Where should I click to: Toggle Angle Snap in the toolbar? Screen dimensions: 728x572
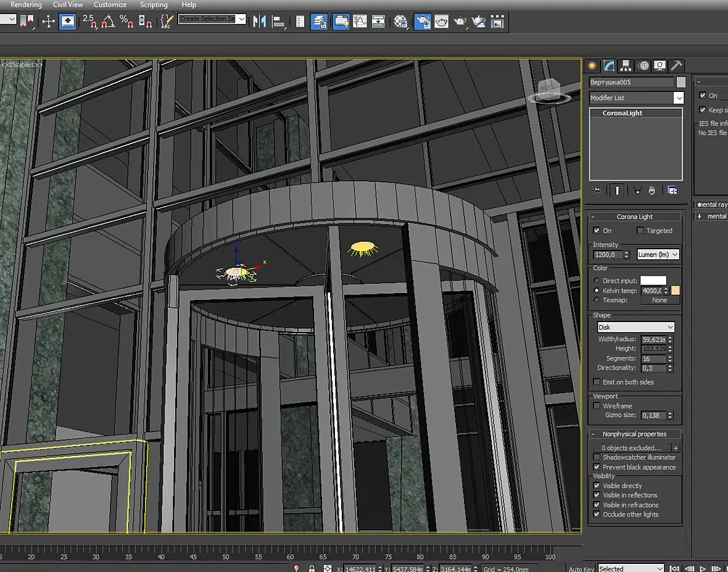pyautogui.click(x=108, y=22)
